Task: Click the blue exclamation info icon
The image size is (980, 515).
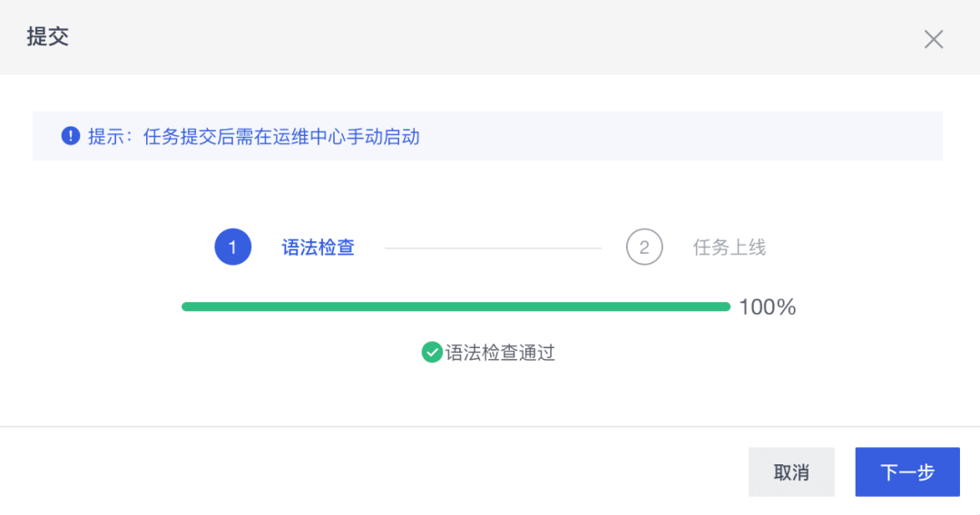Action: tap(71, 136)
